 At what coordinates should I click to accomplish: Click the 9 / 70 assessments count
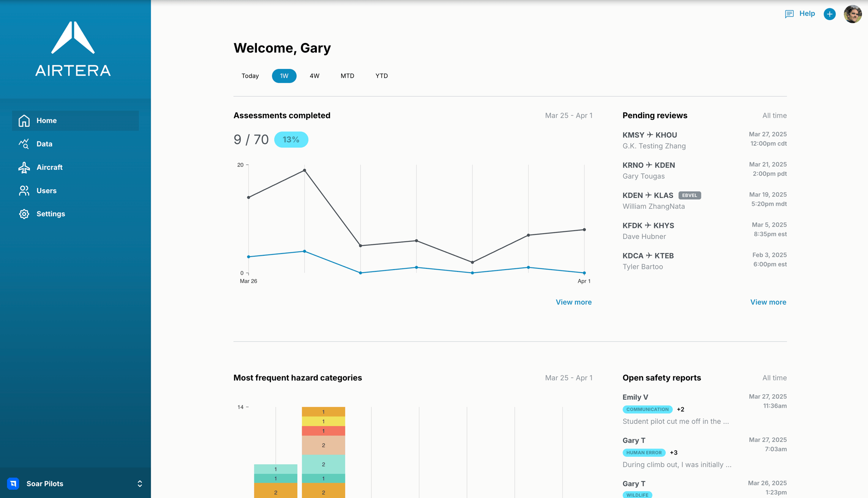251,140
